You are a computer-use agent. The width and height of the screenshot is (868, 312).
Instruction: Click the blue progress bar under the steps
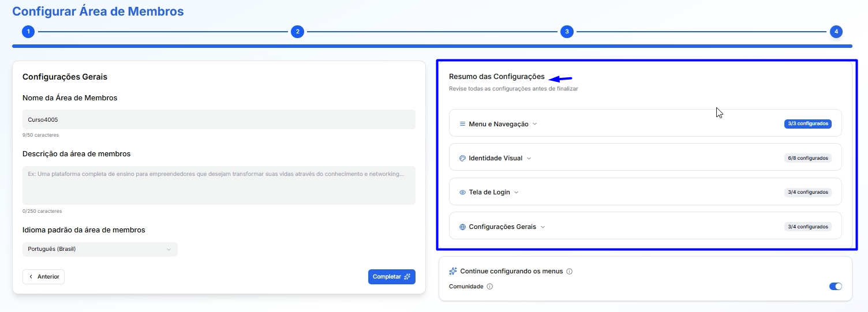[432, 46]
